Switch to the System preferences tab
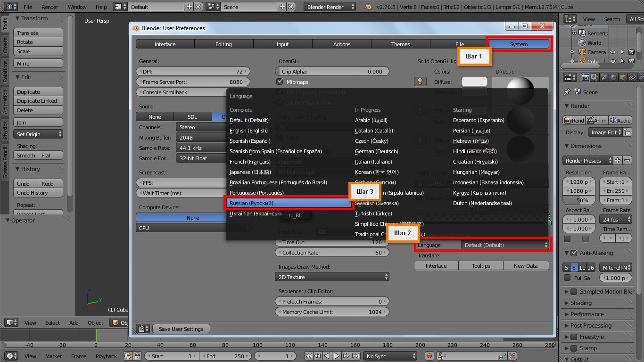 coord(519,44)
